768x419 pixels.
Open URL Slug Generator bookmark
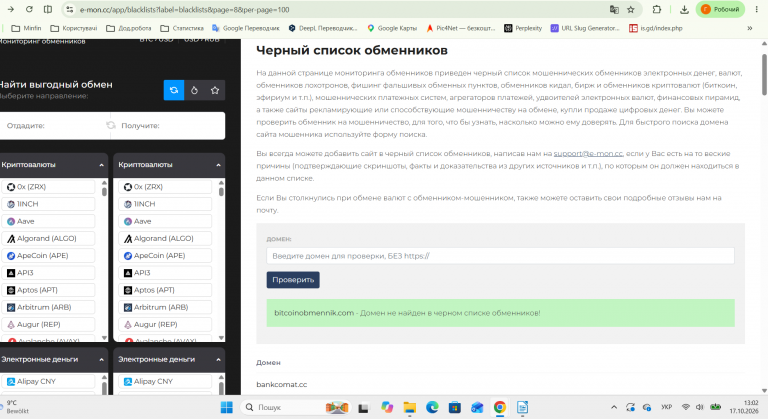click(x=585, y=28)
